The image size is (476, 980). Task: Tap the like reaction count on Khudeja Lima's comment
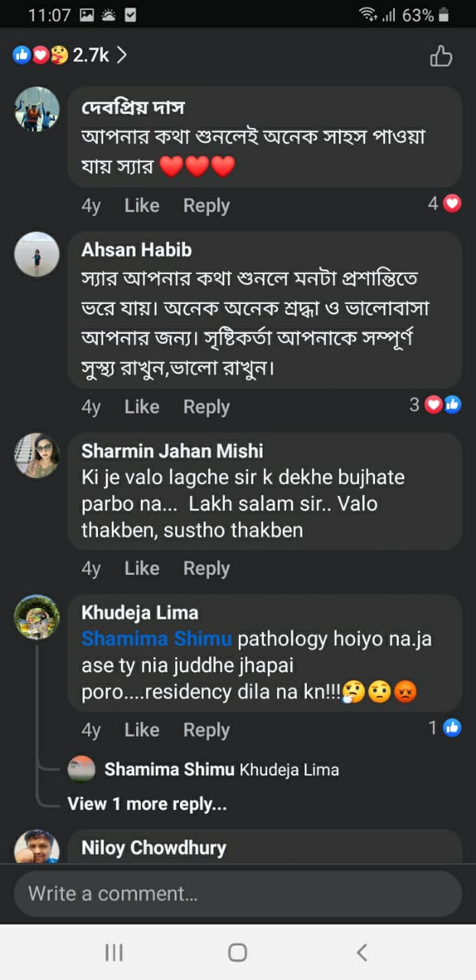click(445, 728)
